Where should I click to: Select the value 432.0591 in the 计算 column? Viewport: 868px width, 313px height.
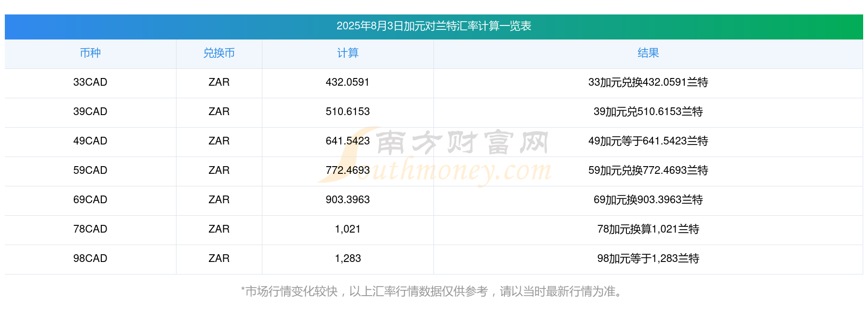(348, 82)
